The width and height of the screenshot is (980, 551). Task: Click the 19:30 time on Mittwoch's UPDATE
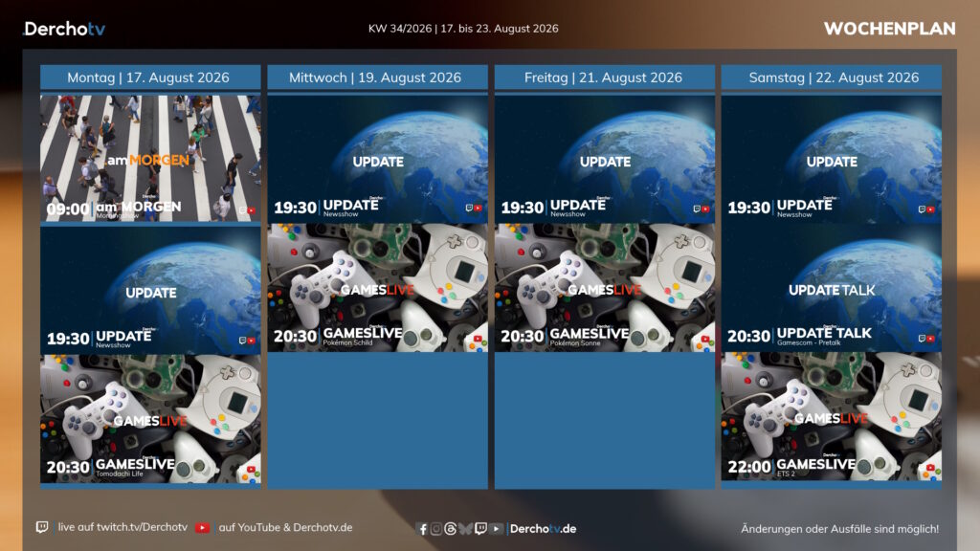(295, 208)
